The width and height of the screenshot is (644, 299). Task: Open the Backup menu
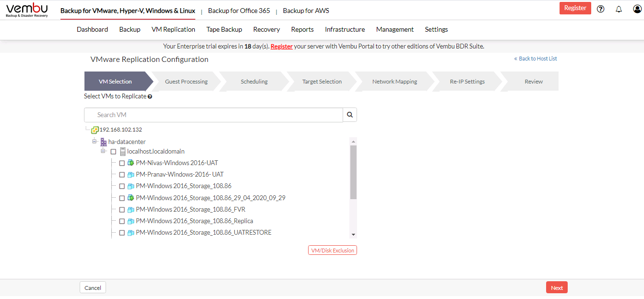(x=130, y=29)
